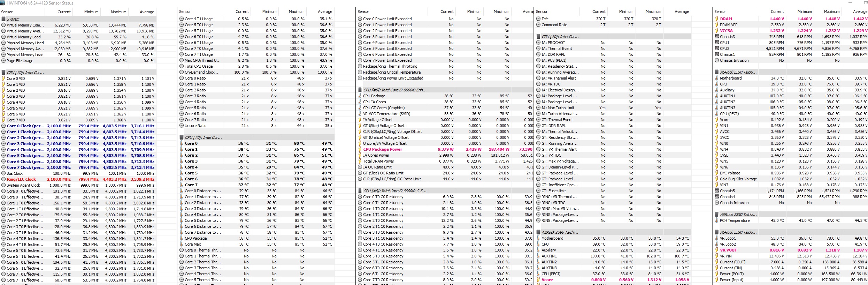Select the 'CPU [#0]: Intel Core i9-9900K: C-S…' group header

(x=445, y=191)
